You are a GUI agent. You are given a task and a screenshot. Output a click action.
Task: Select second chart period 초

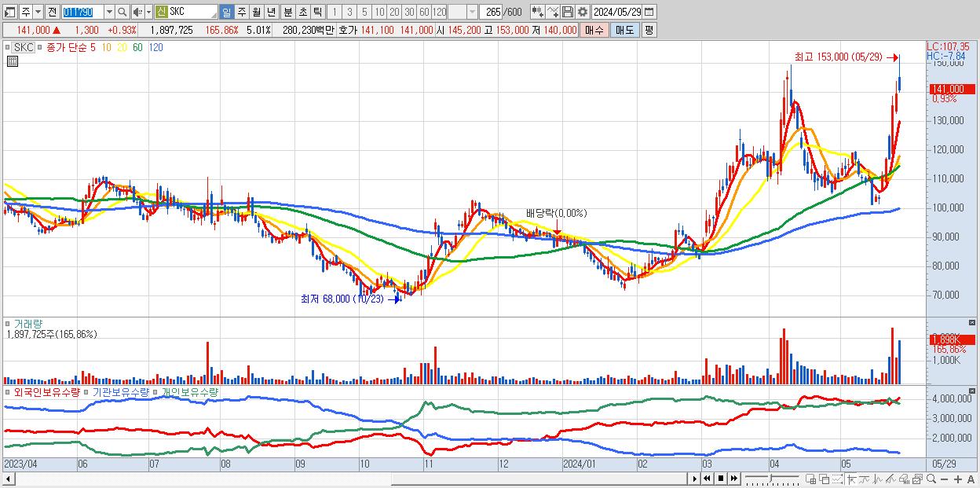[302, 12]
